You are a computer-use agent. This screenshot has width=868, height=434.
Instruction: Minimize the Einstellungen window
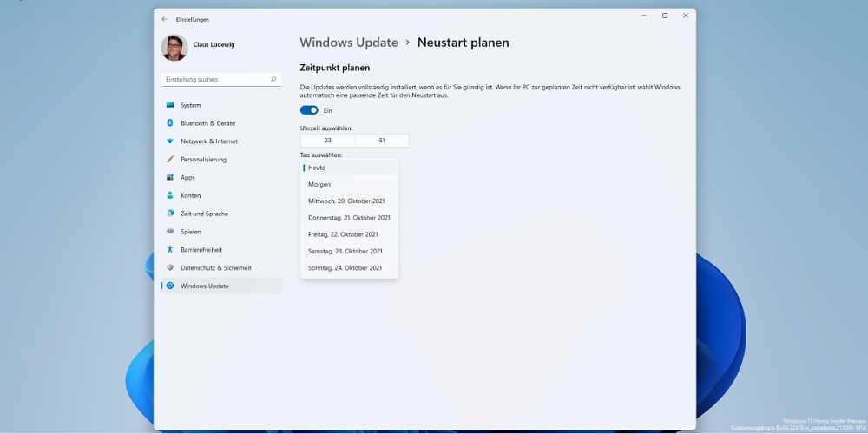(644, 16)
